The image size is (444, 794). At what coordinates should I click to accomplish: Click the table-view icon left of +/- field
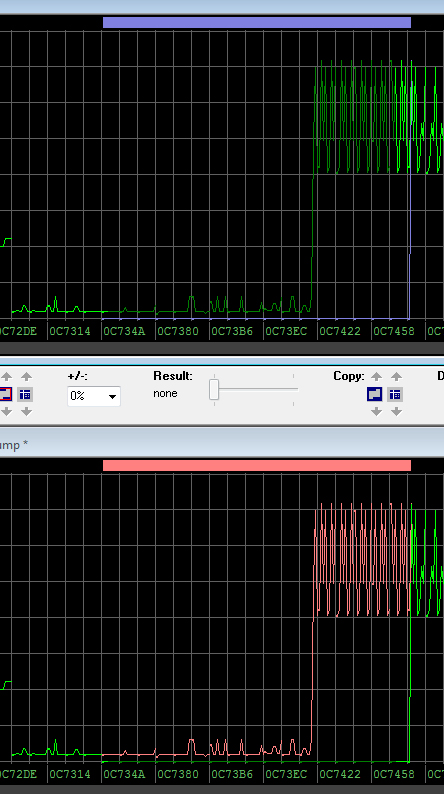(x=25, y=394)
